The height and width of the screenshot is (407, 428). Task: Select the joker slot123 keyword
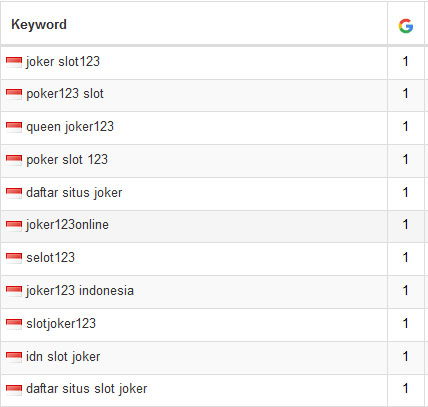63,62
